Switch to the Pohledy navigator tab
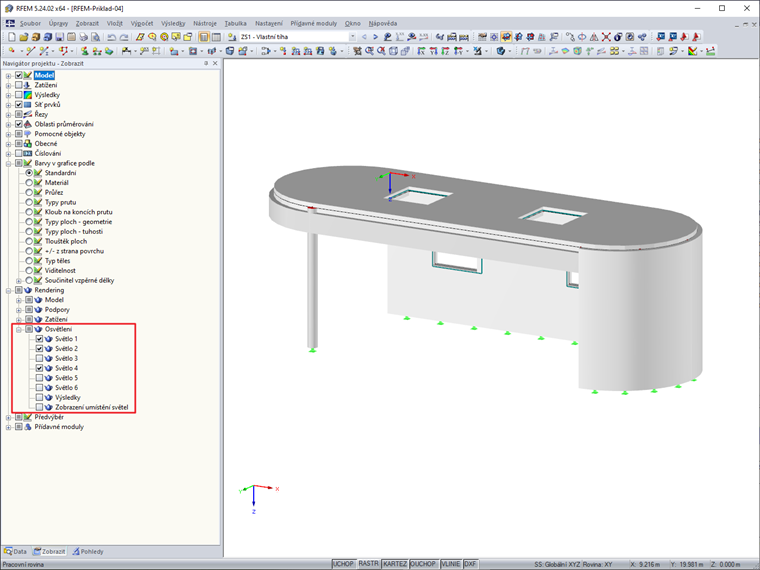 88,552
